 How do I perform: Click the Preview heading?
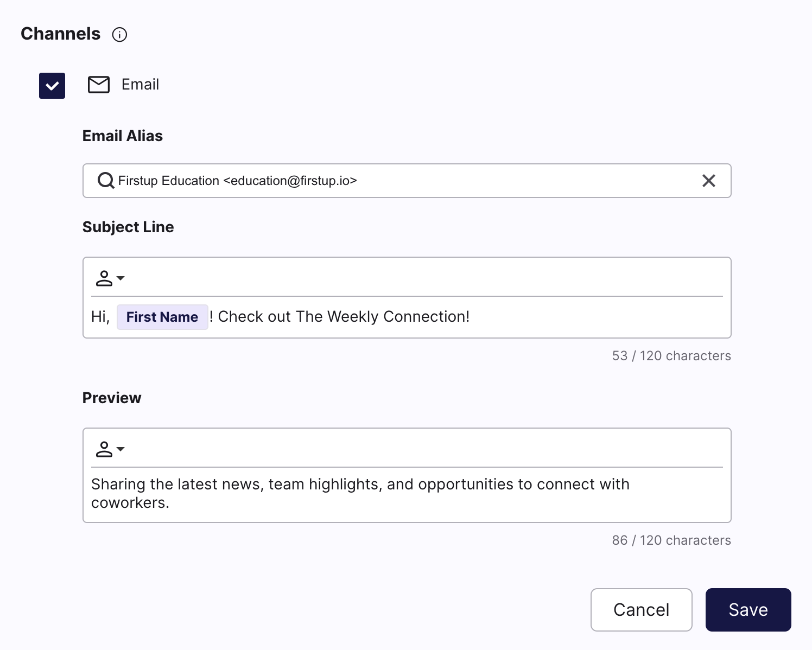(x=112, y=398)
